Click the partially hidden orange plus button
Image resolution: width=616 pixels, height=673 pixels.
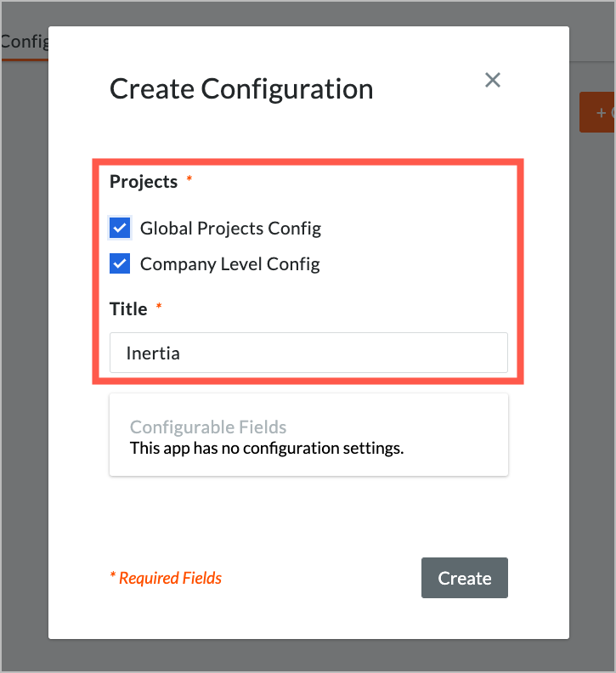[x=597, y=112]
